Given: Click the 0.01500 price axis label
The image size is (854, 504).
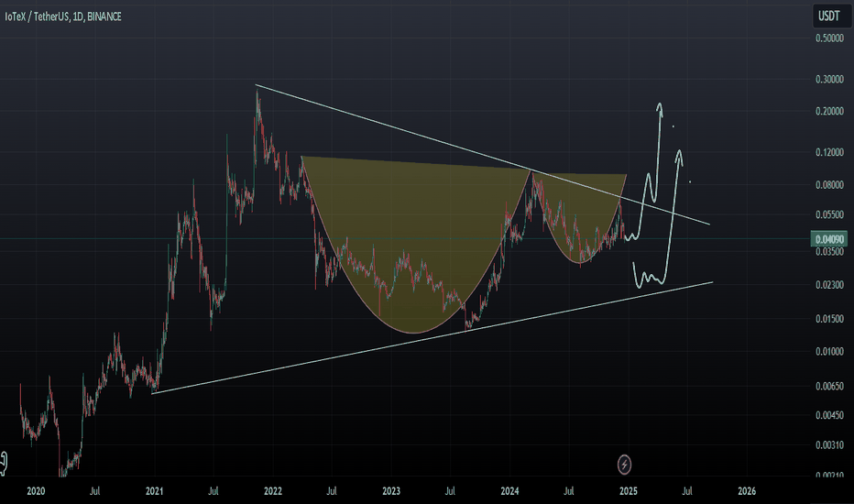Looking at the screenshot, I should pos(829,319).
